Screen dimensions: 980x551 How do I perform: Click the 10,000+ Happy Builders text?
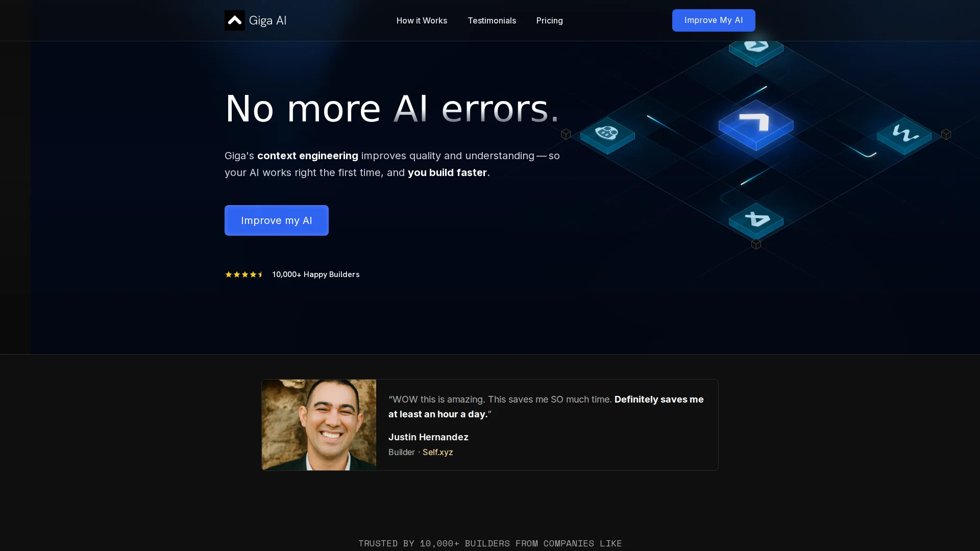coord(315,274)
